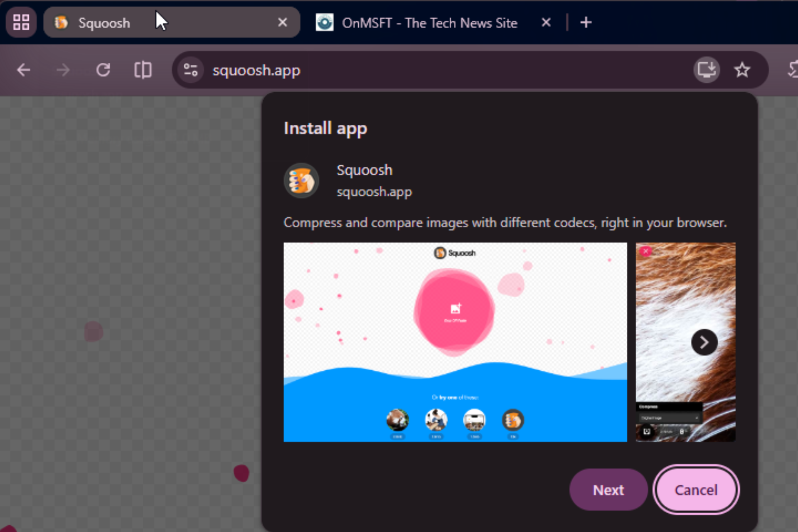Click the install app icon in address bar
This screenshot has height=532, width=798.
click(x=706, y=70)
